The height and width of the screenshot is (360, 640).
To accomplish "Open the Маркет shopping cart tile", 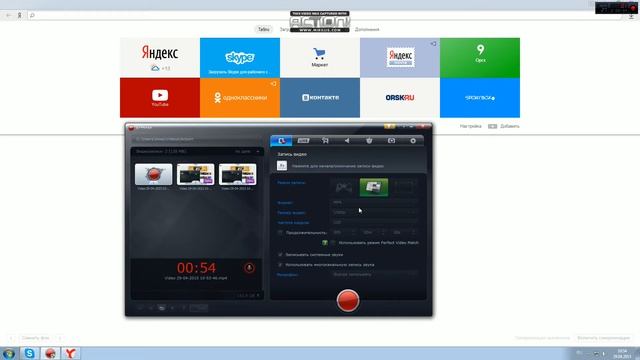I will point(320,58).
